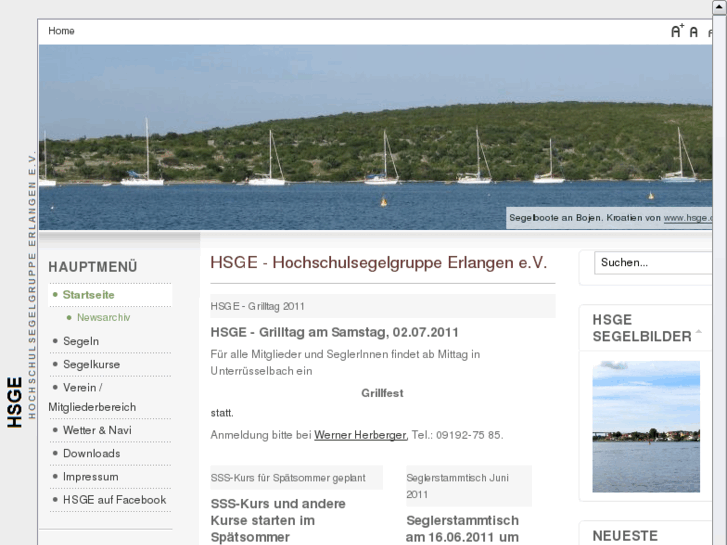Open Impressum menu entry
Screen dimensions: 727x545
coord(90,476)
